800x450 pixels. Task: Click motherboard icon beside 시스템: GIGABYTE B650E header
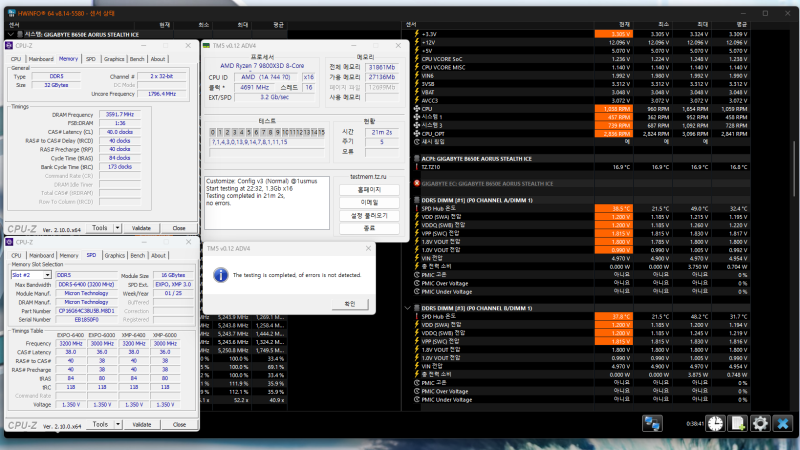(x=20, y=34)
